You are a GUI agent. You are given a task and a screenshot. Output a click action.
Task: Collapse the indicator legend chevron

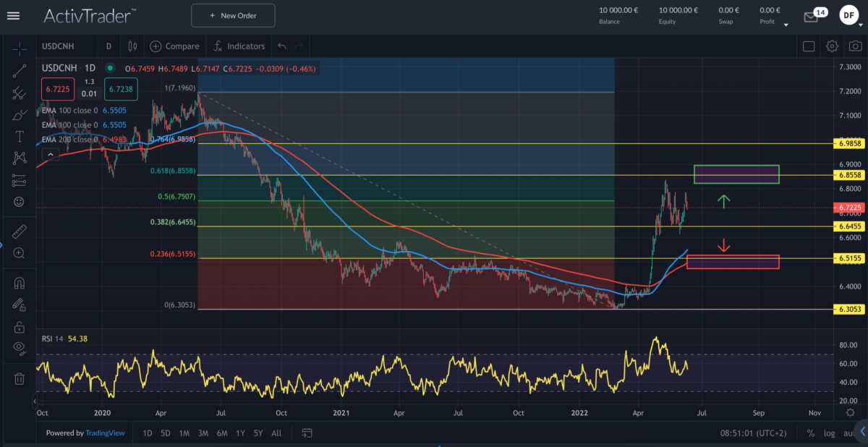[x=49, y=153]
